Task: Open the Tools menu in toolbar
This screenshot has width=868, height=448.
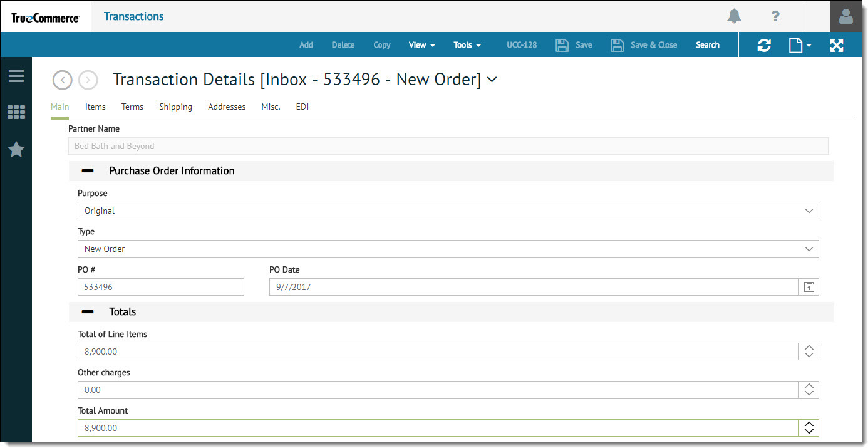Action: (x=467, y=45)
